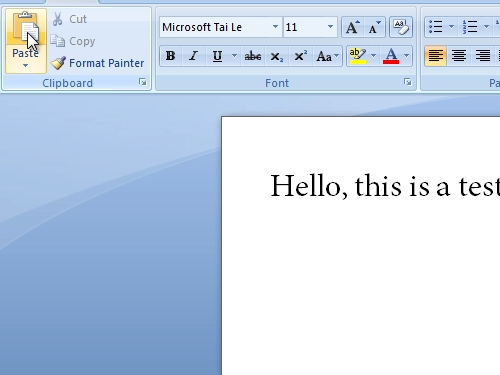The width and height of the screenshot is (500, 375).
Task: Toggle Strikethrough abc formatting
Action: point(253,56)
